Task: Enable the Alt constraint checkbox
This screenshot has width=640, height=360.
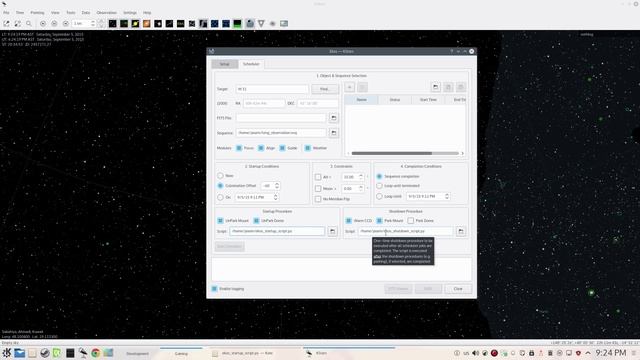Action: pyautogui.click(x=318, y=177)
